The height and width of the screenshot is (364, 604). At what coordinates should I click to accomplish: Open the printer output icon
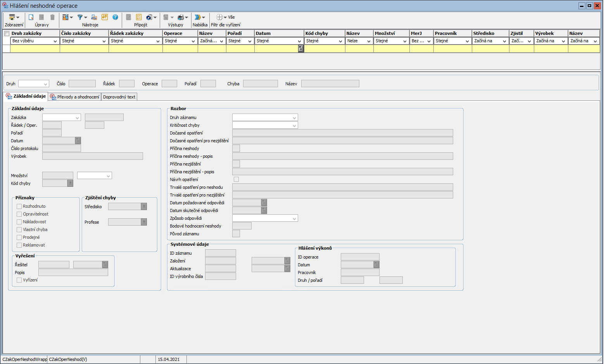[x=181, y=17]
